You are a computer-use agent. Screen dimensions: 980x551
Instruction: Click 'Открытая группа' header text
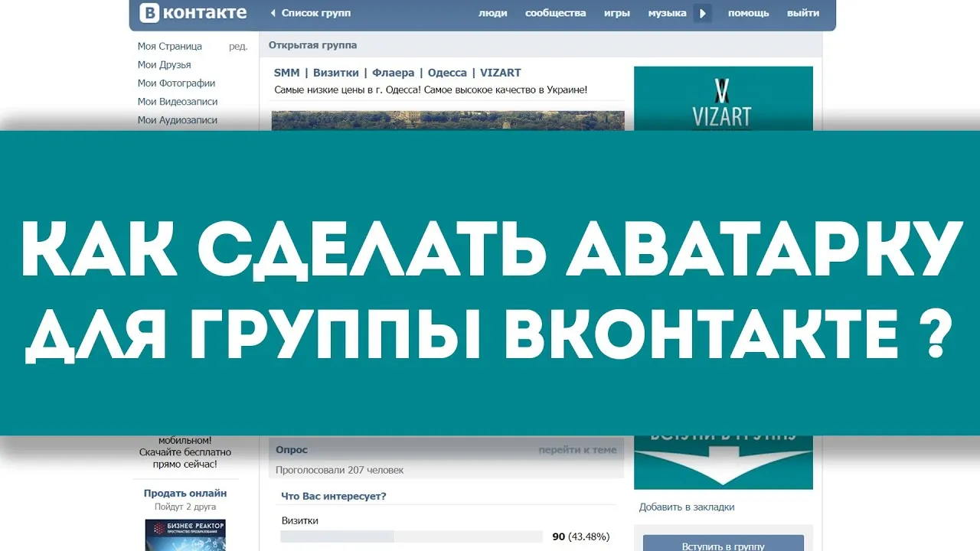(312, 45)
